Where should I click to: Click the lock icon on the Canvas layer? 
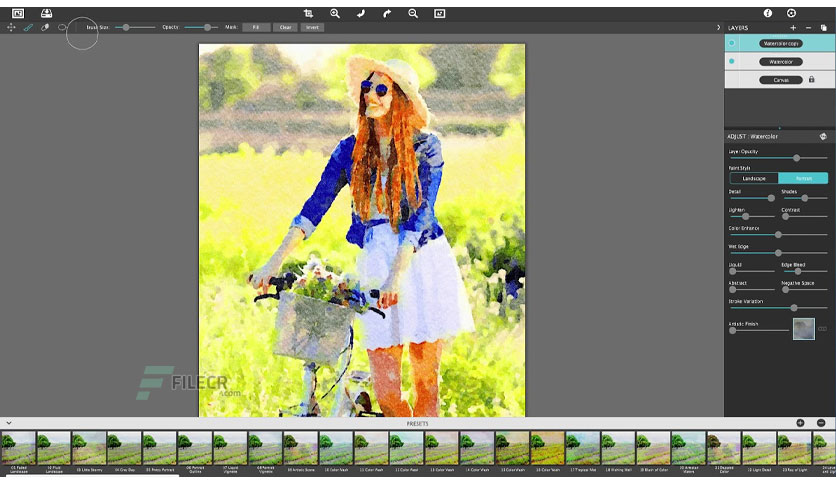(811, 79)
